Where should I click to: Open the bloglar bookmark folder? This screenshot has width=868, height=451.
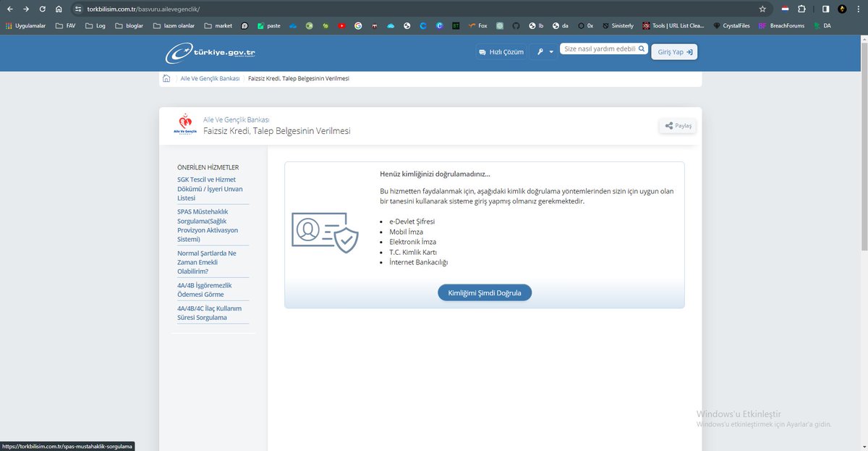(x=129, y=25)
